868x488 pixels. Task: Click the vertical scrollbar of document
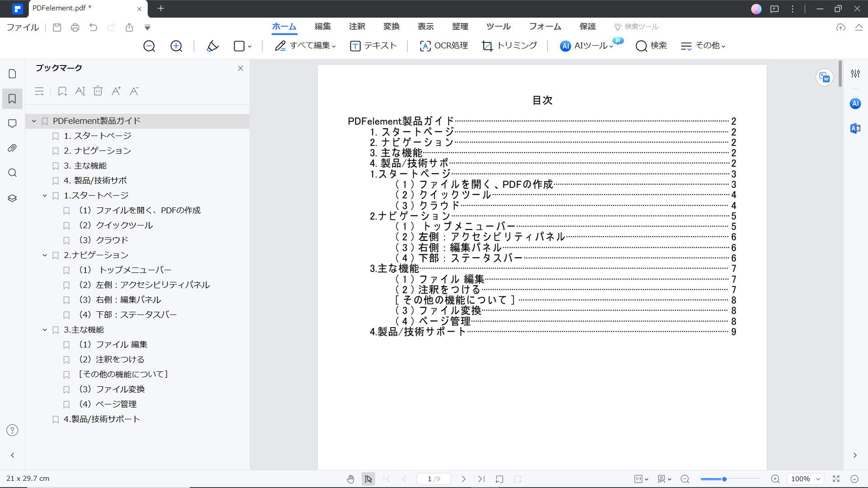840,74
